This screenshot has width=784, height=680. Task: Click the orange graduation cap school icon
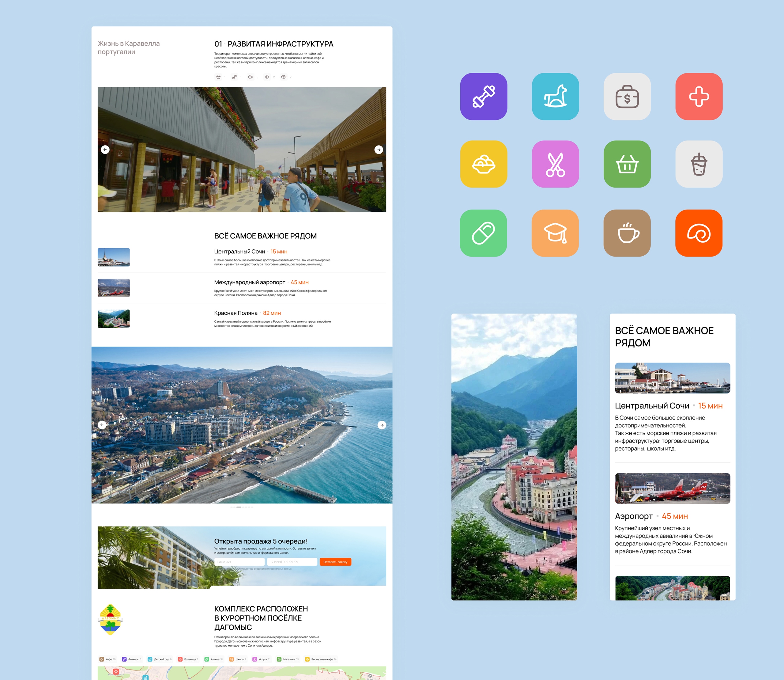(555, 233)
